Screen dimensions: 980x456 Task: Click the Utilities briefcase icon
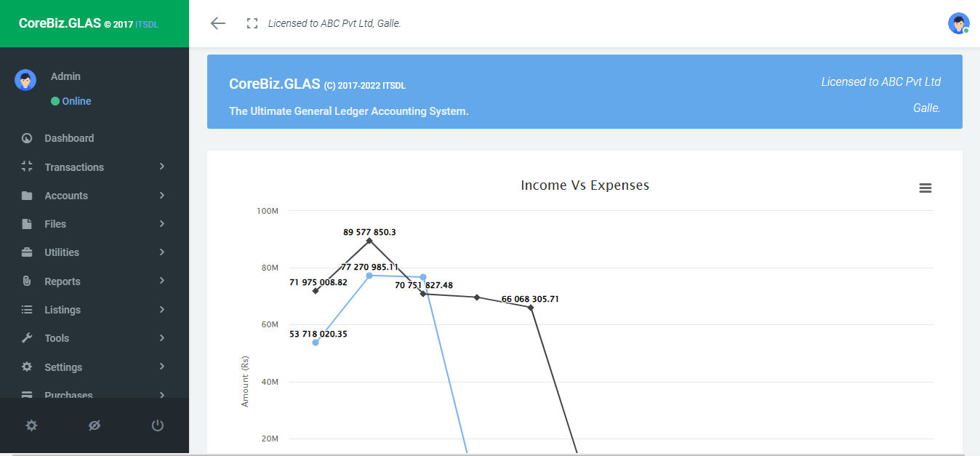point(27,252)
